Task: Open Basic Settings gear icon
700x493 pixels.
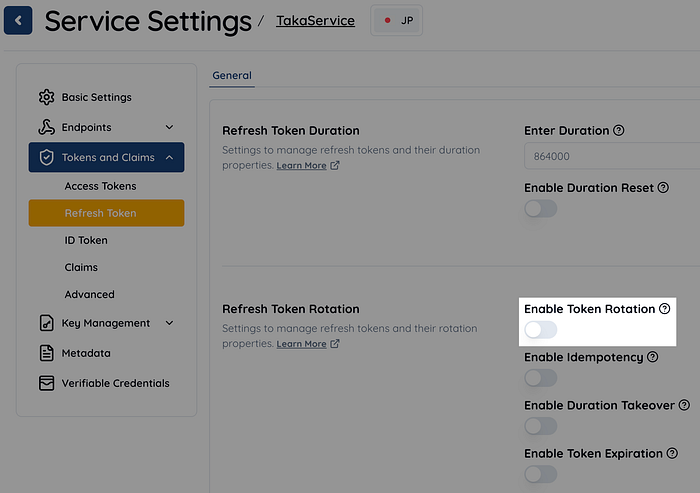Action: (46, 97)
